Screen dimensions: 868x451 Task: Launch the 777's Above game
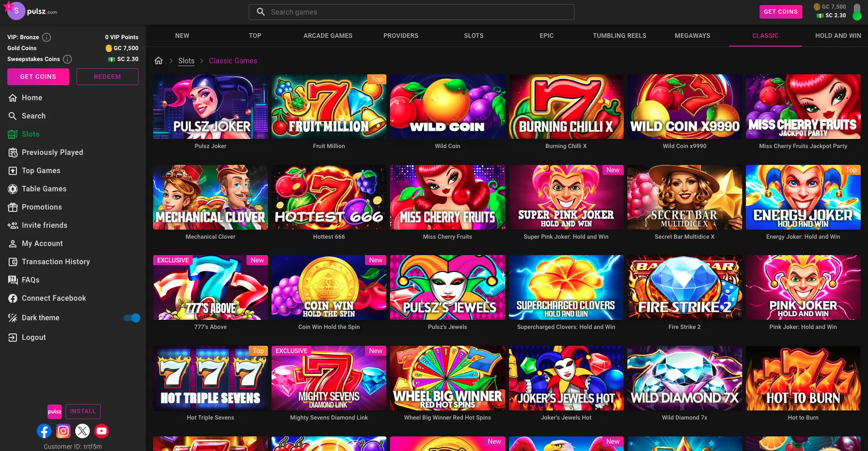tap(211, 287)
